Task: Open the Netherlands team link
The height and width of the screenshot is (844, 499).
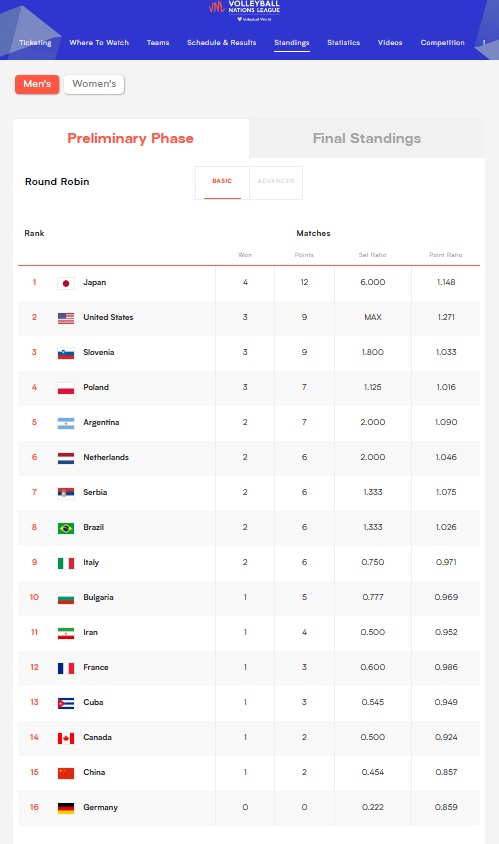Action: point(106,457)
